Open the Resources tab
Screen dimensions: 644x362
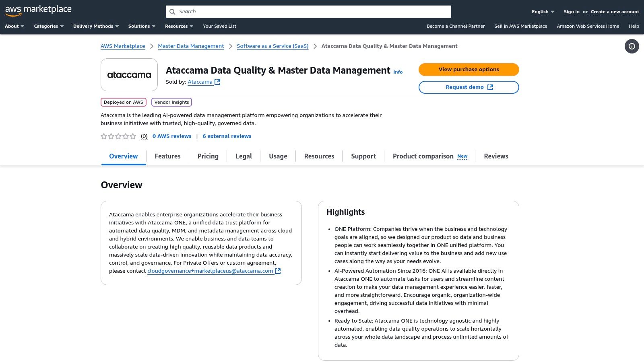point(319,156)
